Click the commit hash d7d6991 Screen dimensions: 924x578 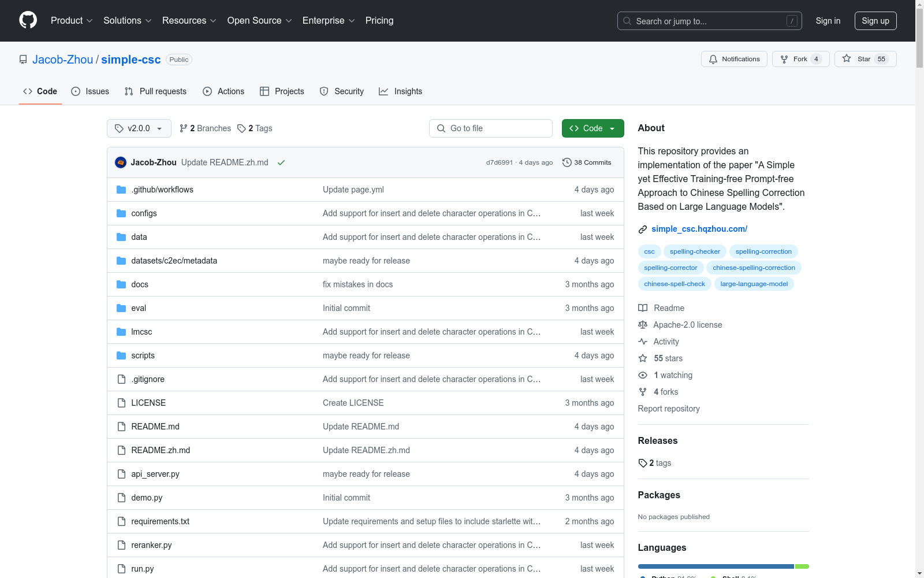500,162
